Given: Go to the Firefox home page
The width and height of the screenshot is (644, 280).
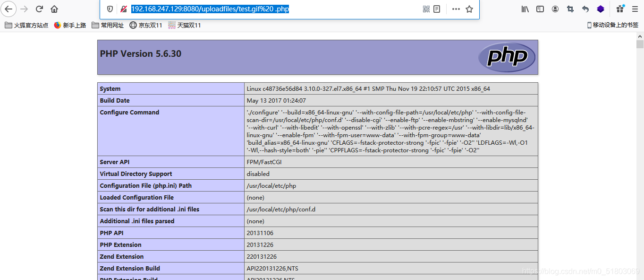Looking at the screenshot, I should 54,9.
